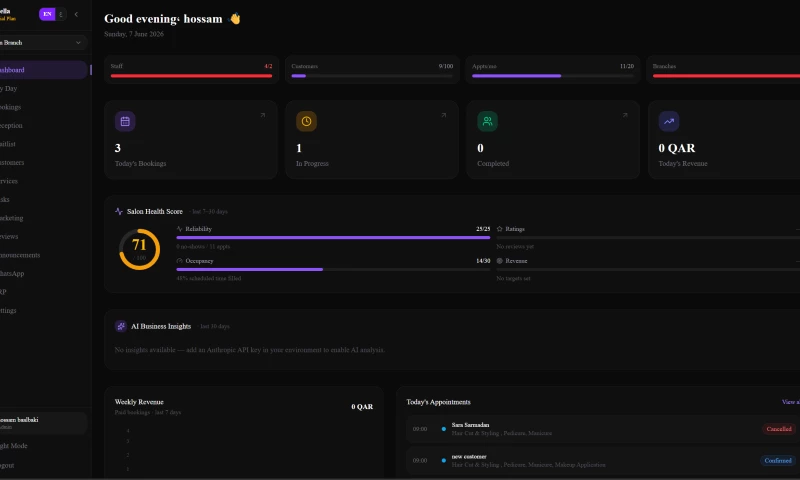Click the Occupancy gauge icon
The image size is (800, 480).
[x=179, y=261]
